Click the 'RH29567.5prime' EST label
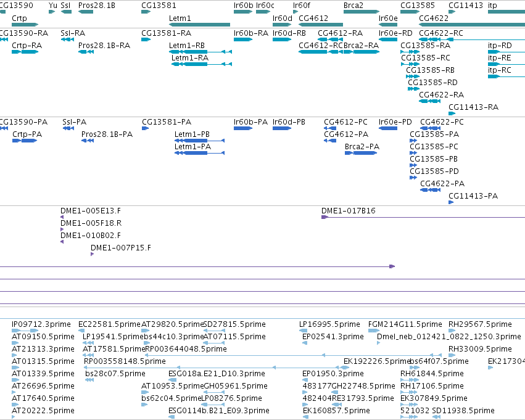The height and width of the screenshot is (420, 525). 480,324
